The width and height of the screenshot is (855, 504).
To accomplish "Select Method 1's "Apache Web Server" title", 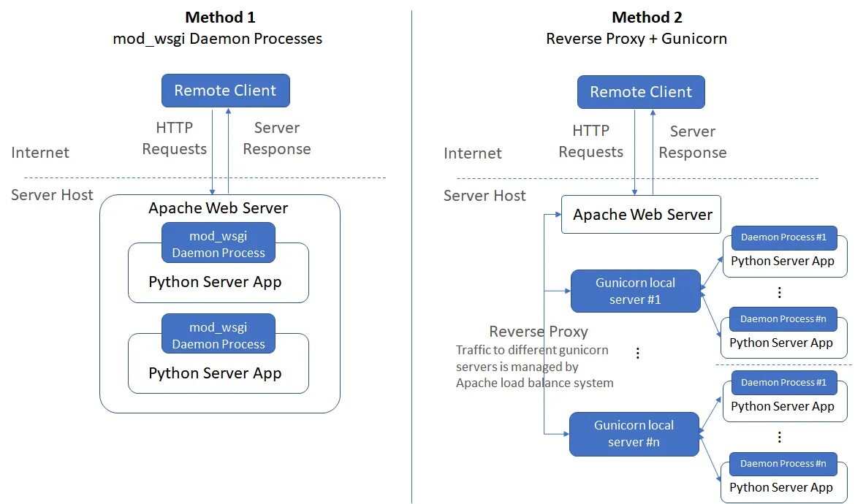I will (218, 208).
